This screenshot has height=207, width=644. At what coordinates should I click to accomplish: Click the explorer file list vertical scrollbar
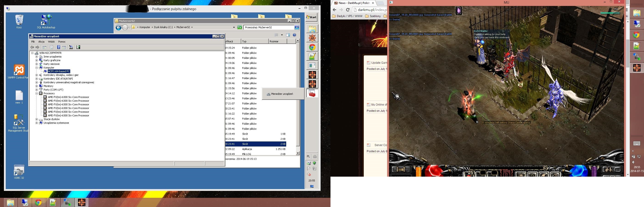[x=298, y=97]
